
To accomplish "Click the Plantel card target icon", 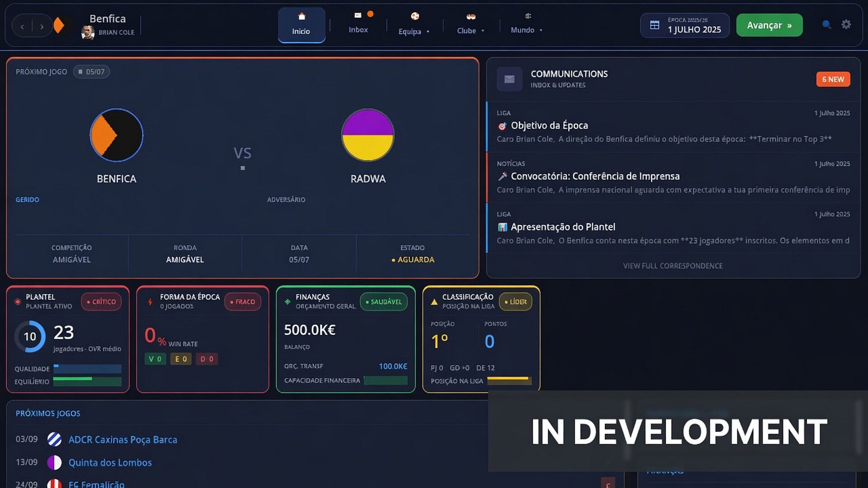I will tap(18, 302).
